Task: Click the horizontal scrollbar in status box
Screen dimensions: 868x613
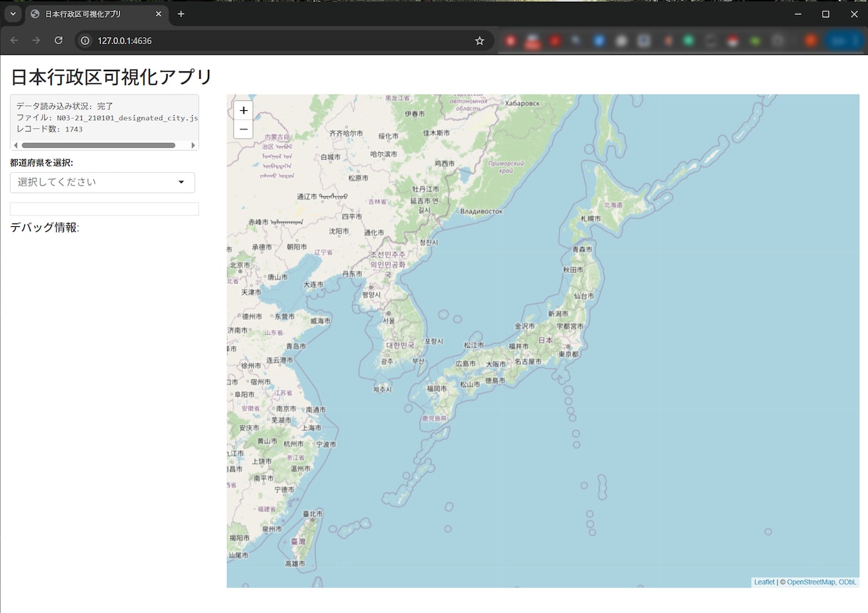Action: click(x=98, y=145)
